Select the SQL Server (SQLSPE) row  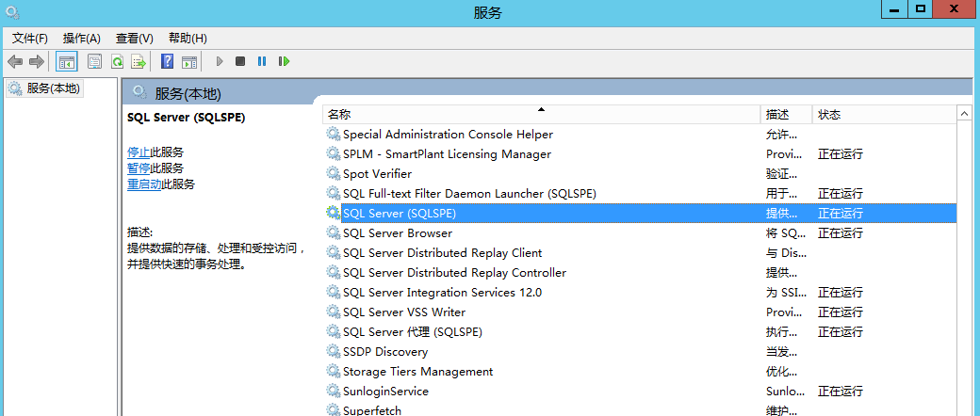(641, 213)
